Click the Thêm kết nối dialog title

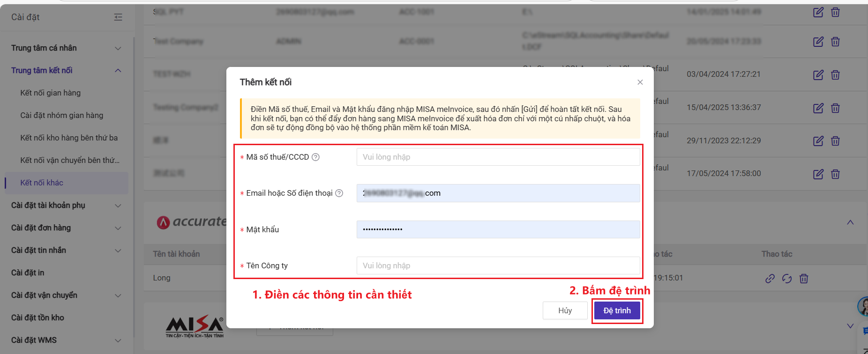pyautogui.click(x=266, y=82)
